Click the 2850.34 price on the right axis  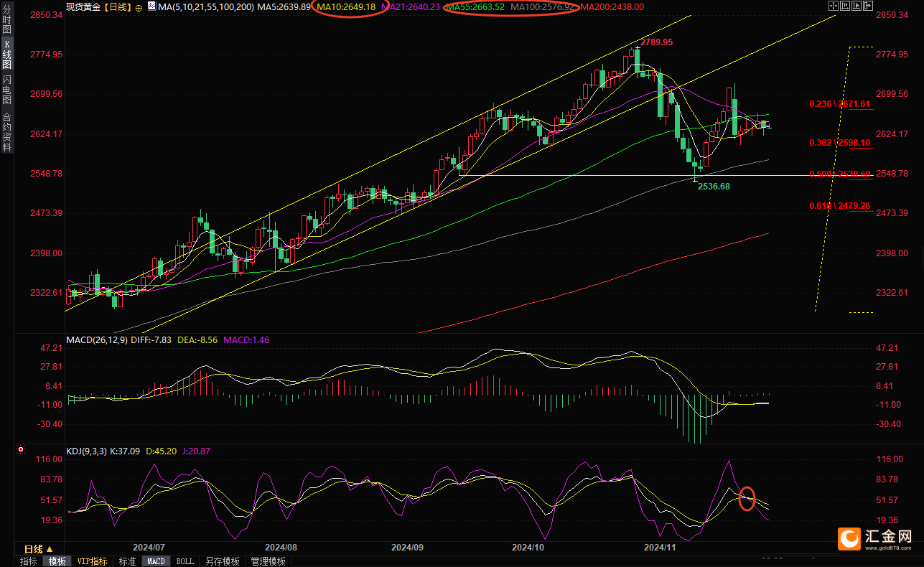pyautogui.click(x=892, y=15)
